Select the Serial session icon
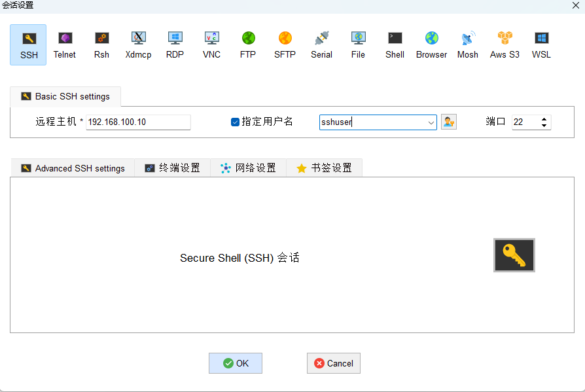The width and height of the screenshot is (585, 392). click(321, 45)
